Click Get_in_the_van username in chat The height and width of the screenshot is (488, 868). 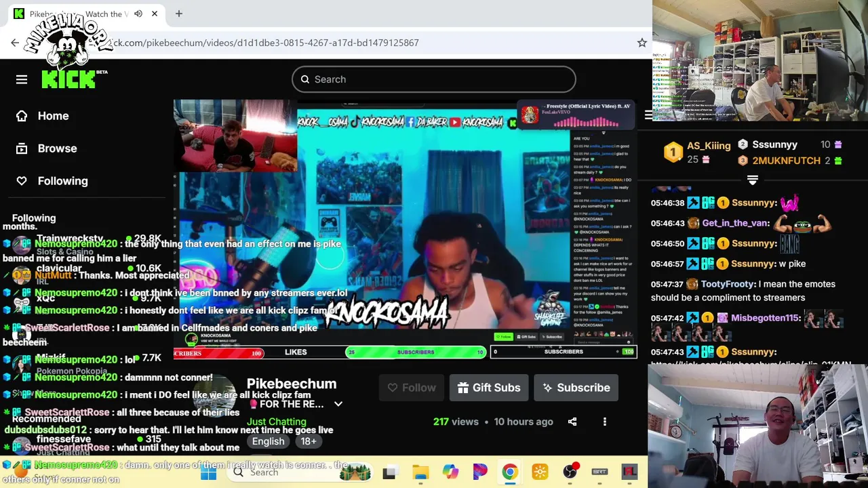(x=735, y=223)
